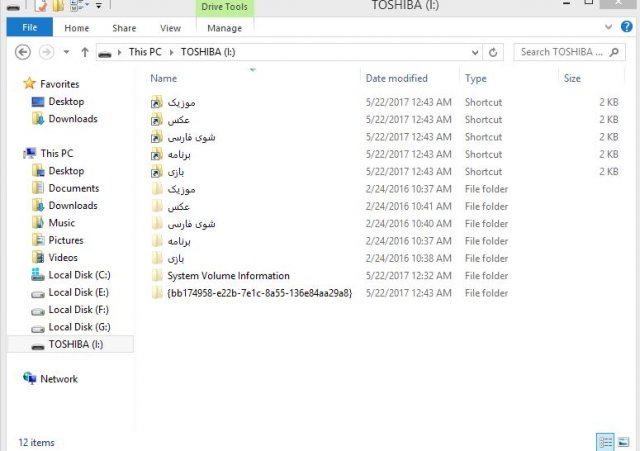Select Local Disk (G:) drive
The width and height of the screenshot is (640, 451).
click(79, 327)
